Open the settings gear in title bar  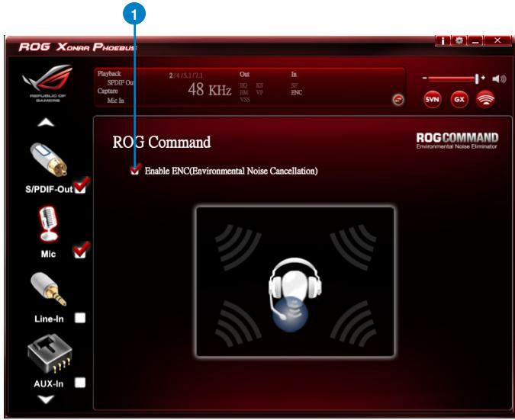pos(459,40)
